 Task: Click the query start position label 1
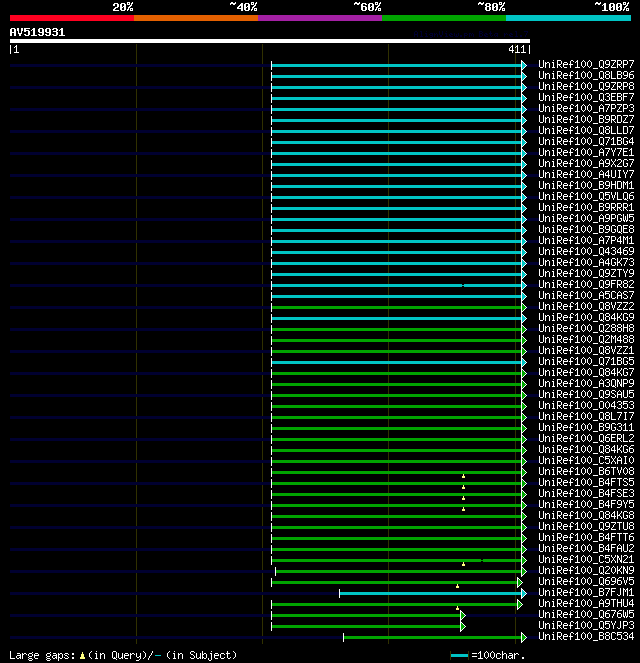pyautogui.click(x=16, y=49)
